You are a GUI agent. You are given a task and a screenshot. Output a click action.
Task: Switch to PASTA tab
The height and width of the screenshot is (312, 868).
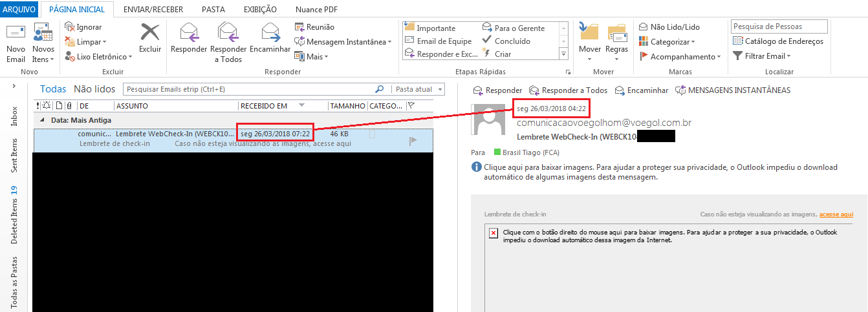pyautogui.click(x=213, y=9)
